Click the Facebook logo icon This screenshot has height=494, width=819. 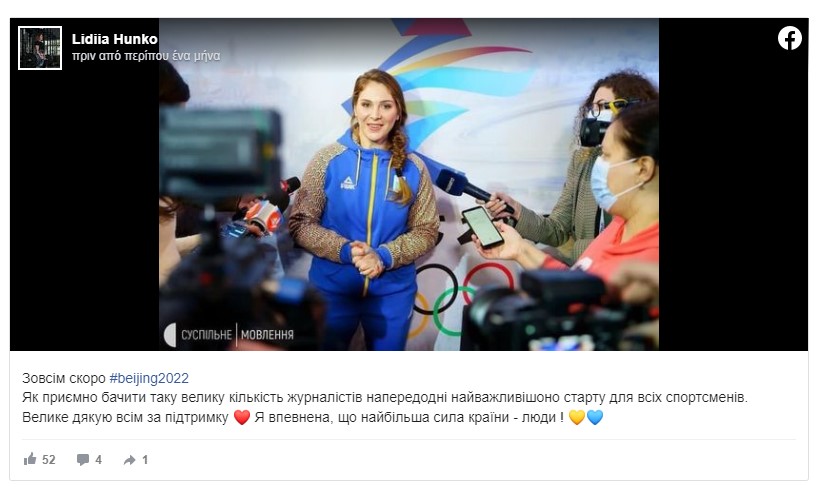click(x=789, y=39)
